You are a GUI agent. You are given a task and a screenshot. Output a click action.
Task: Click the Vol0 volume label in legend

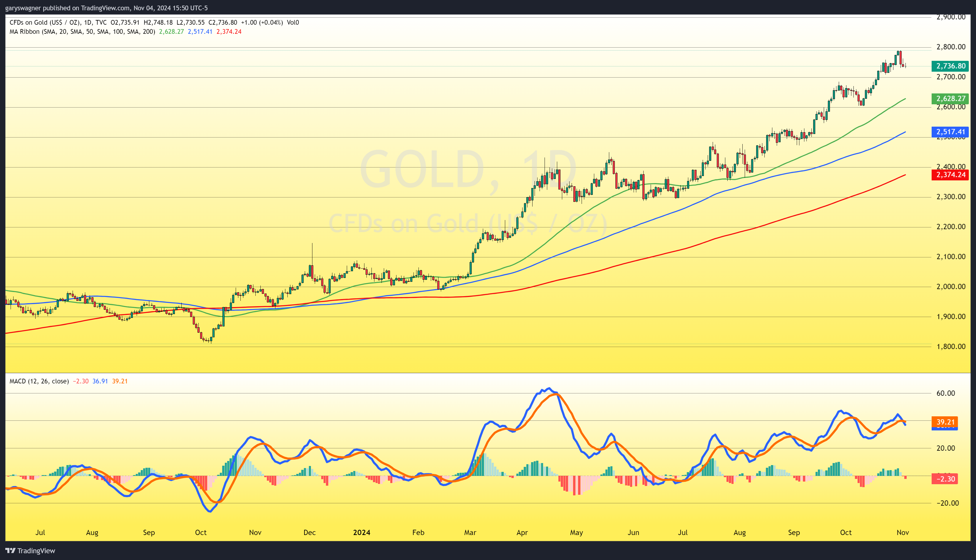click(x=293, y=22)
